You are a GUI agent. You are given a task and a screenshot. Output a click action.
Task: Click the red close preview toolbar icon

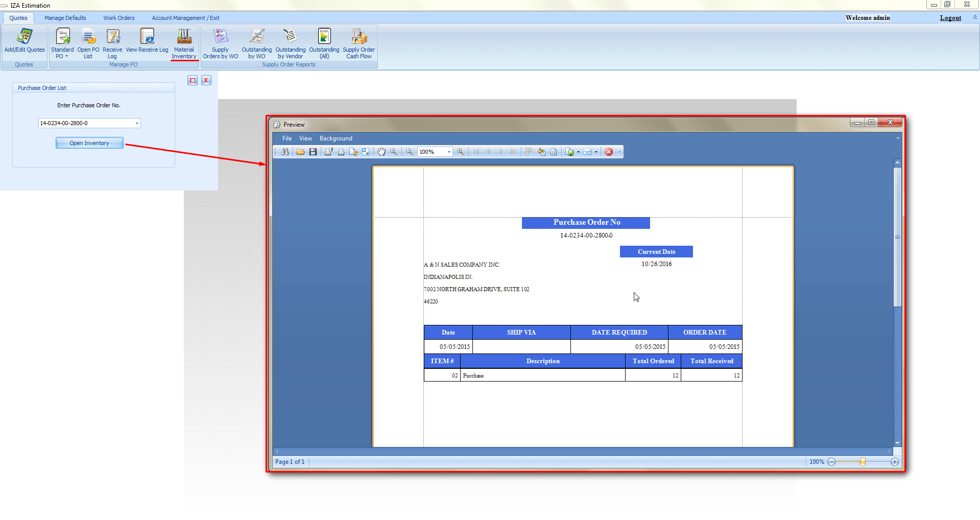[x=609, y=152]
